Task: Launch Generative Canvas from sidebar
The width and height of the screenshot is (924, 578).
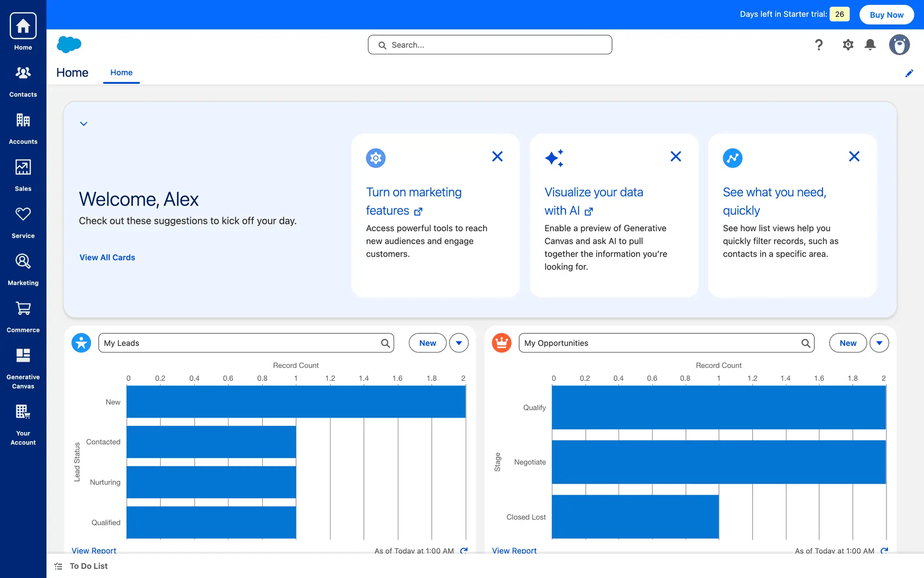Action: 23,368
